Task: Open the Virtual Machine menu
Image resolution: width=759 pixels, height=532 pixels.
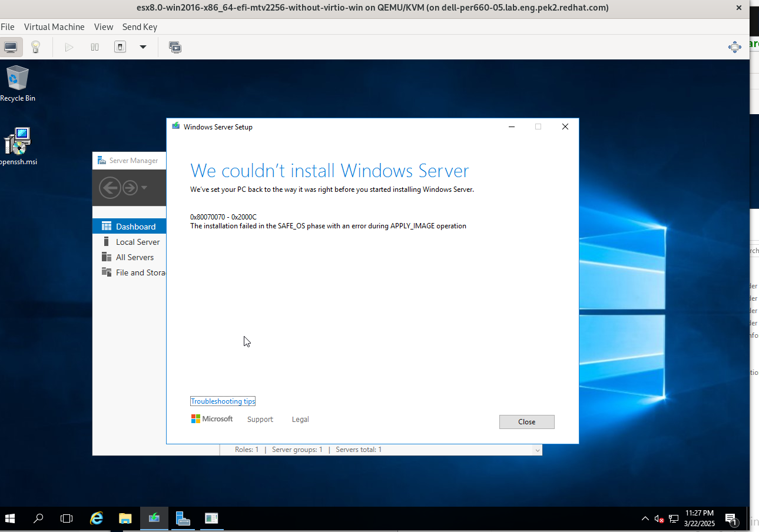Action: [54, 26]
